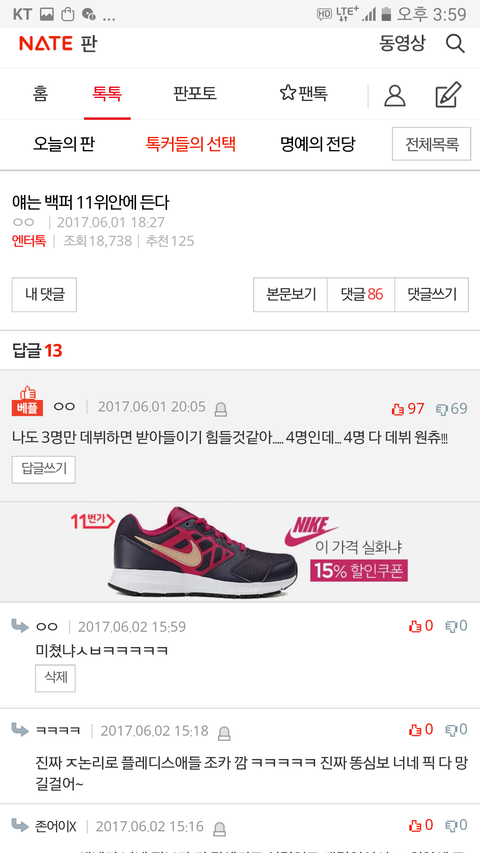Click 댓글쓰기 to write a comment
The height and width of the screenshot is (853, 480).
click(432, 295)
